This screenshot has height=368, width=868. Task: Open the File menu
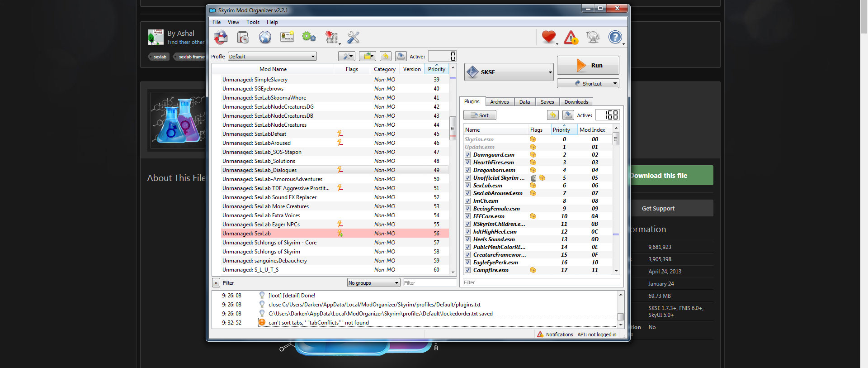pyautogui.click(x=217, y=22)
